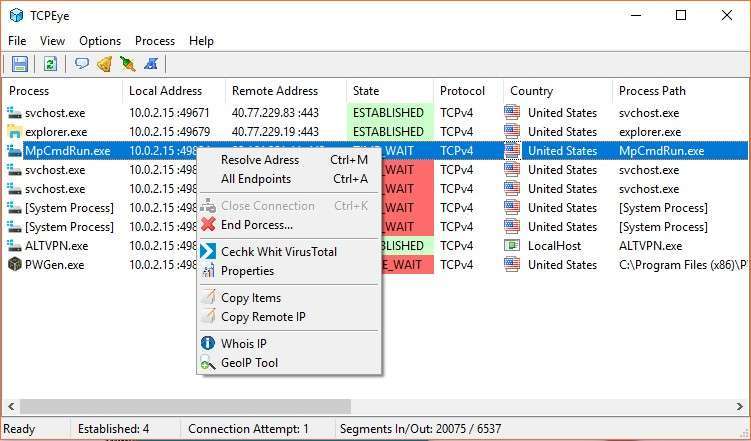Click the horizontal scrollbar thumb
Image resolution: width=751 pixels, height=441 pixels.
point(185,407)
